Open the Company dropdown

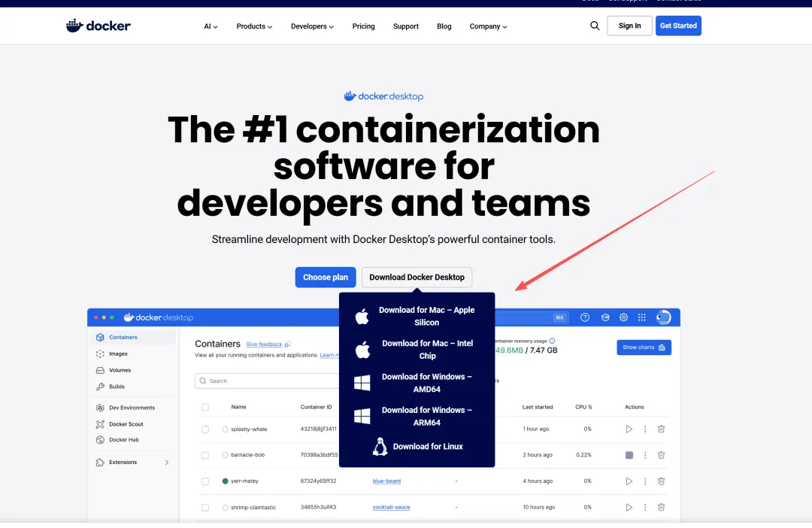(488, 26)
